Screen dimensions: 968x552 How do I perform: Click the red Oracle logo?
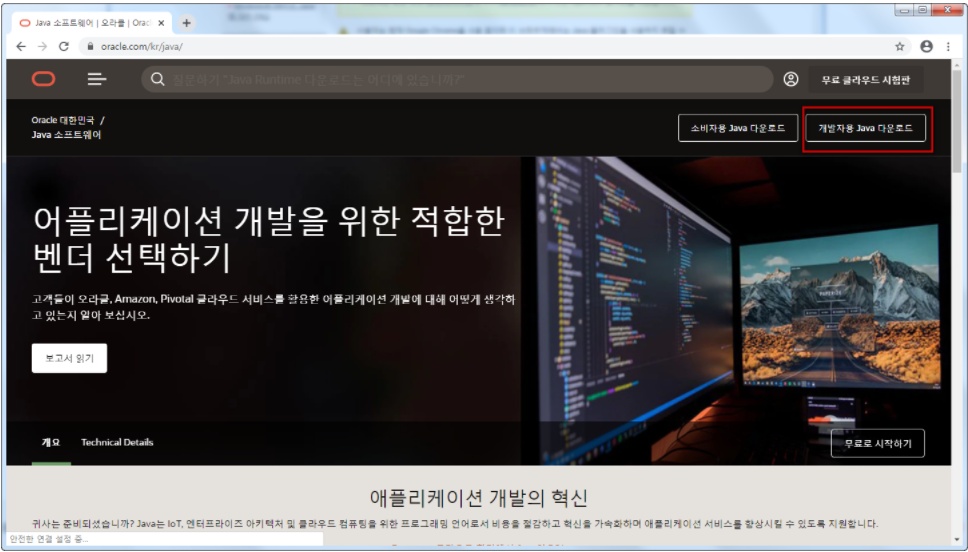point(44,79)
